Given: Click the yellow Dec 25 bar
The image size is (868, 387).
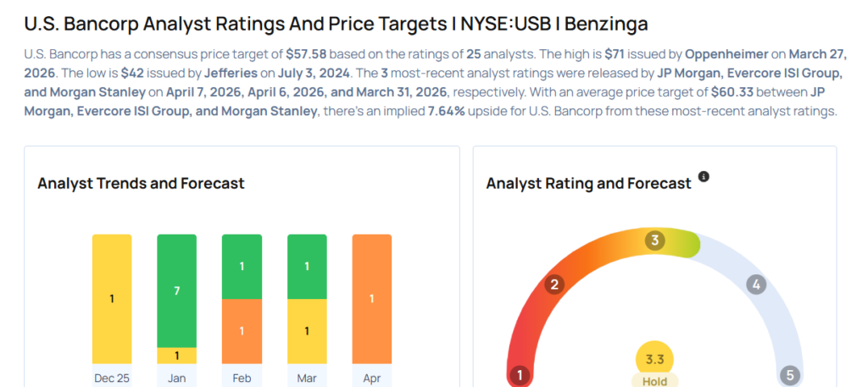Looking at the screenshot, I should click(x=112, y=298).
